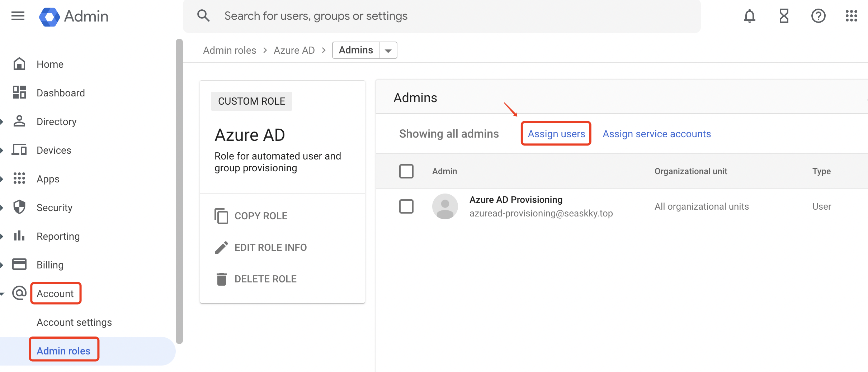The height and width of the screenshot is (372, 868).
Task: Click the search magnifier icon
Action: pos(203,16)
